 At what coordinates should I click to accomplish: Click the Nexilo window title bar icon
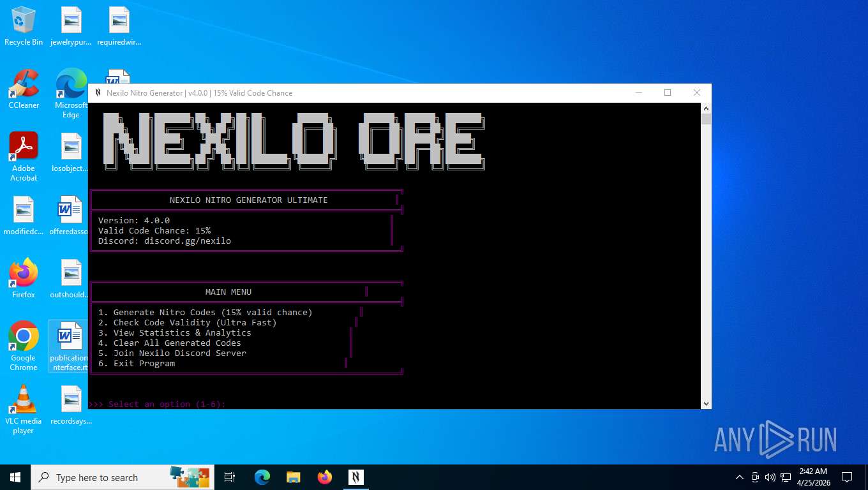coord(98,93)
